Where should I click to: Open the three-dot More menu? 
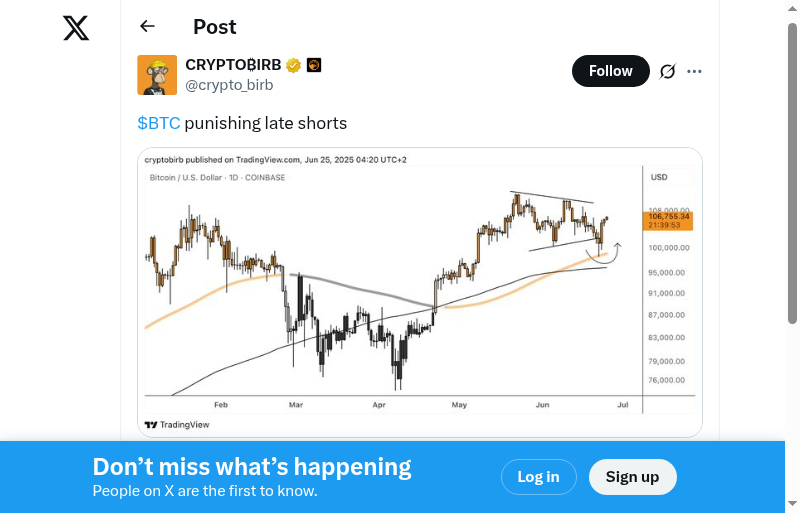695,71
